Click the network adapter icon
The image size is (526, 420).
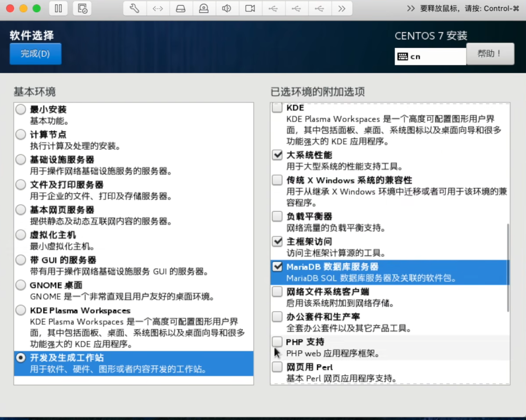pos(158,8)
